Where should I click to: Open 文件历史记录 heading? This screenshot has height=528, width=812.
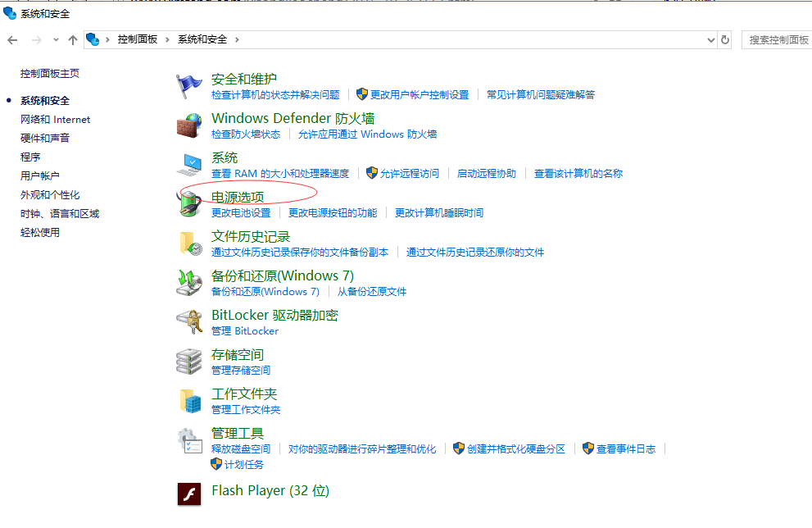click(x=251, y=237)
